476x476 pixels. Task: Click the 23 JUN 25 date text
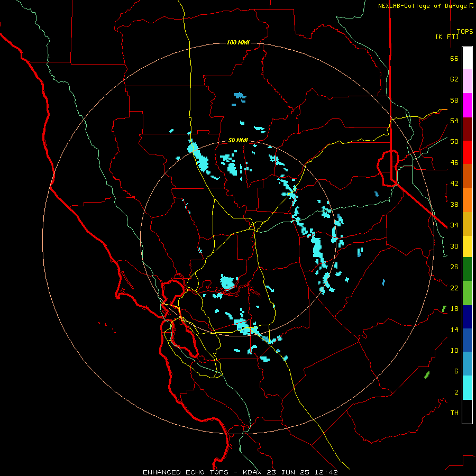288,472
